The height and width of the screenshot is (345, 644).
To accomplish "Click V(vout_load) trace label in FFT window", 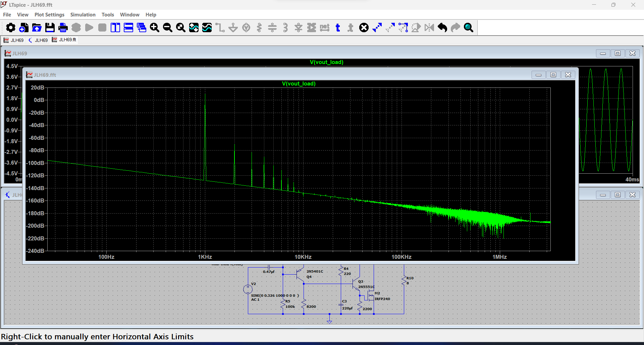I will point(299,83).
